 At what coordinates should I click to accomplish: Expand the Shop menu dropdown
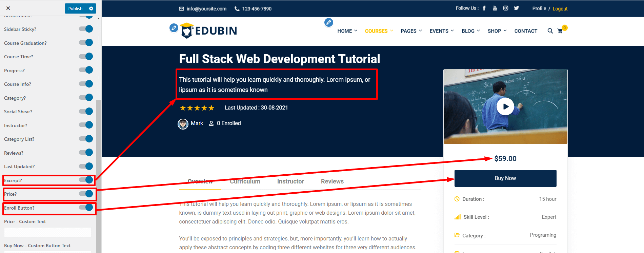click(497, 31)
